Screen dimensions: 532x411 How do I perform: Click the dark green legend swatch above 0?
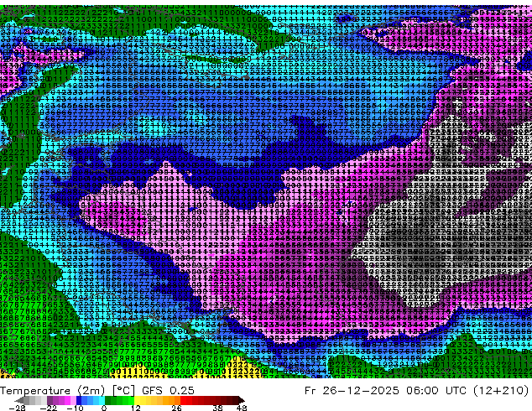(107, 400)
